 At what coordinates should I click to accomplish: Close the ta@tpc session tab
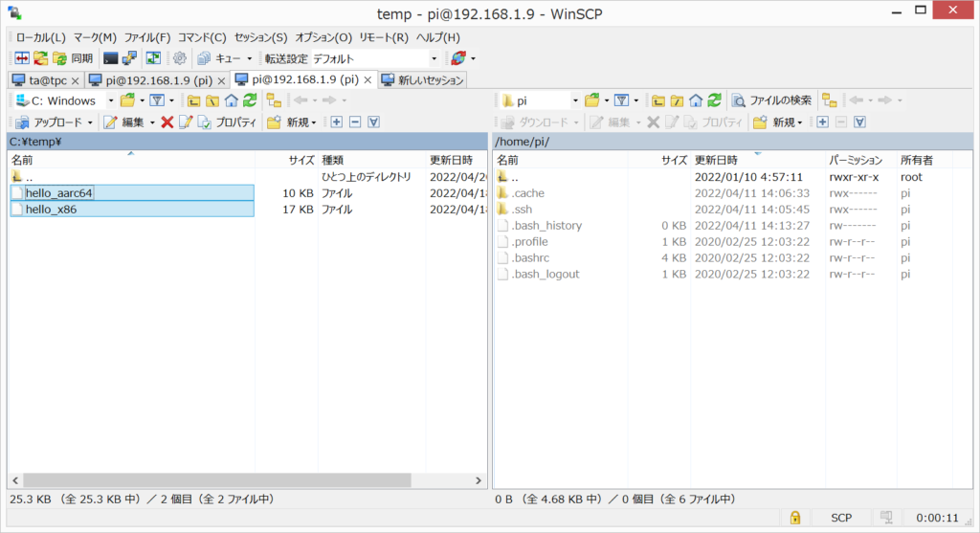pos(75,80)
